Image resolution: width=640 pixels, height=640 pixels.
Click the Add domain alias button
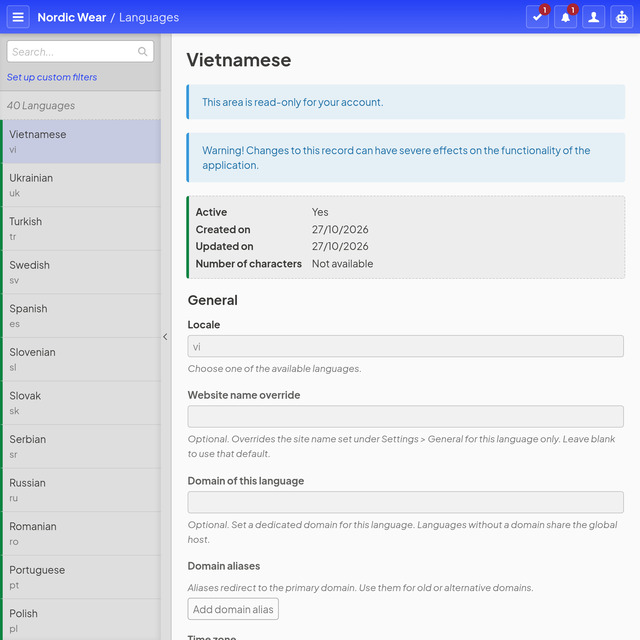(x=233, y=609)
